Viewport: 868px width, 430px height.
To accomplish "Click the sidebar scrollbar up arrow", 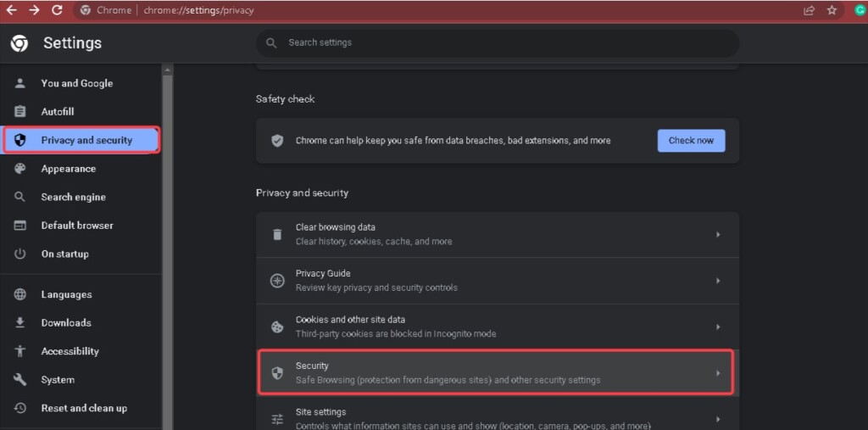I will pos(167,70).
